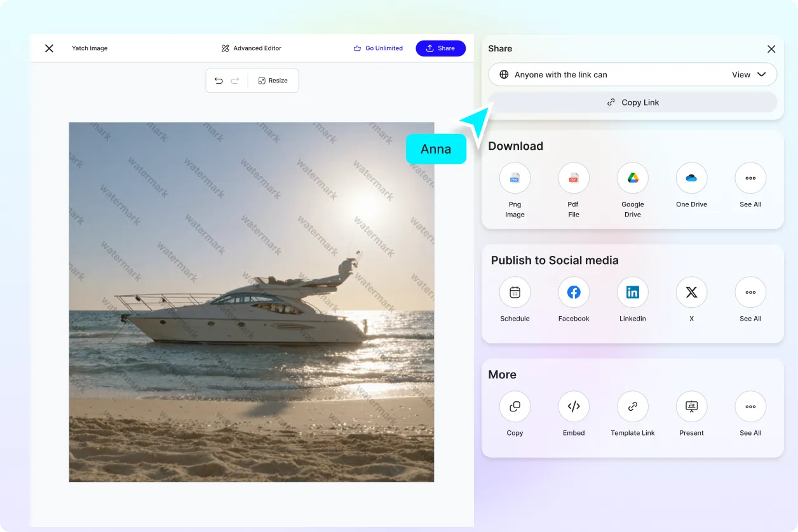Save to Google Drive
The height and width of the screenshot is (532, 798).
coord(632,178)
